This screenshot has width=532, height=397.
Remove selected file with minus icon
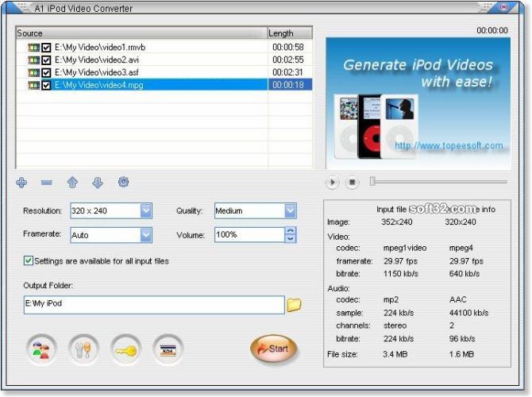point(47,183)
